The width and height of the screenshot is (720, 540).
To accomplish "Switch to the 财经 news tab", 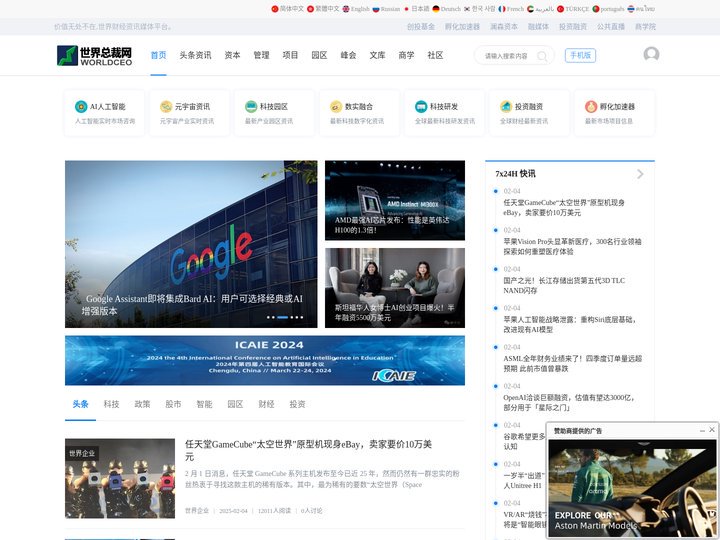I will coord(266,404).
